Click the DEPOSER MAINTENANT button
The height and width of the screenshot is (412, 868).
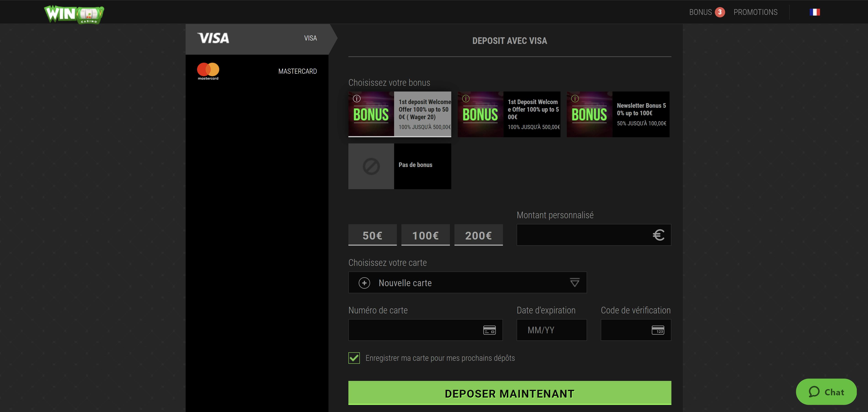point(510,393)
